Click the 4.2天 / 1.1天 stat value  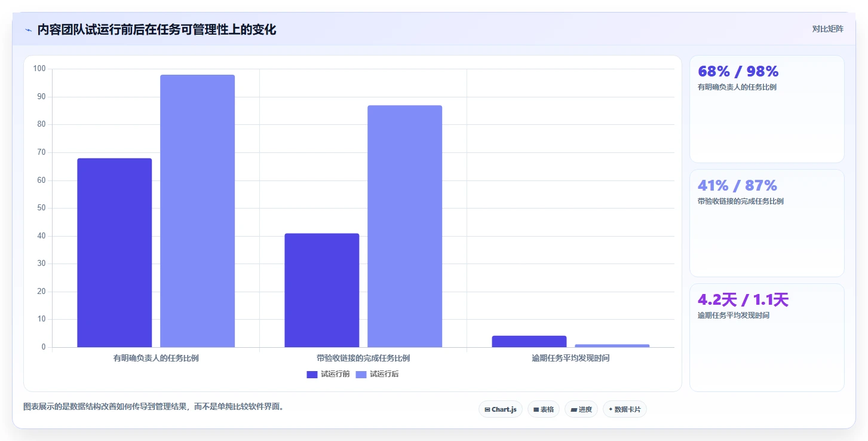tap(743, 300)
